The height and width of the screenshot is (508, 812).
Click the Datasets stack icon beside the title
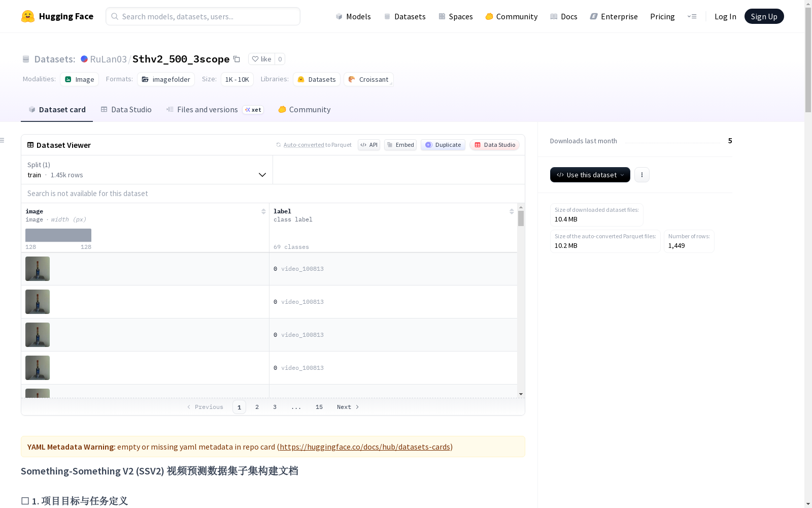pyautogui.click(x=26, y=59)
